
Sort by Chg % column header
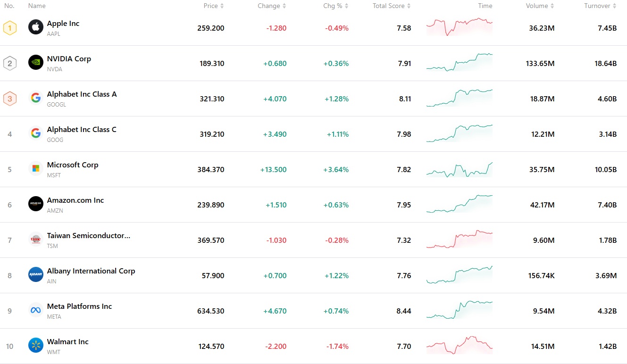coord(335,6)
